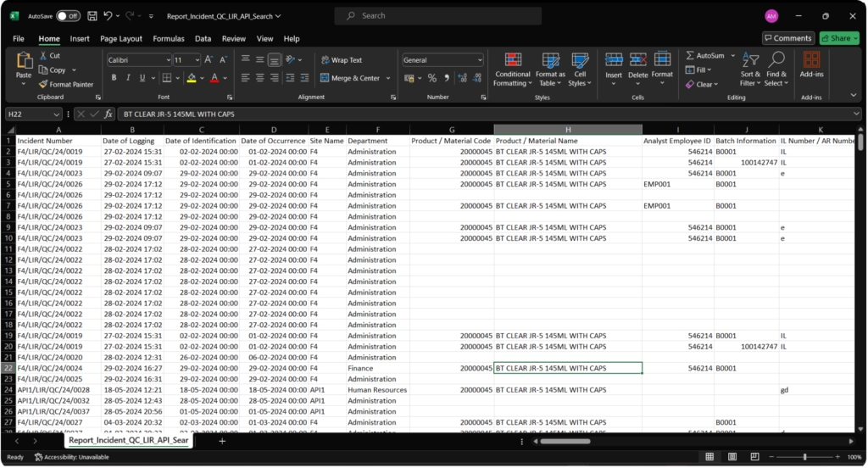Image resolution: width=868 pixels, height=468 pixels.
Task: Apply the yellow Fill Color swatch
Action: pyautogui.click(x=192, y=78)
